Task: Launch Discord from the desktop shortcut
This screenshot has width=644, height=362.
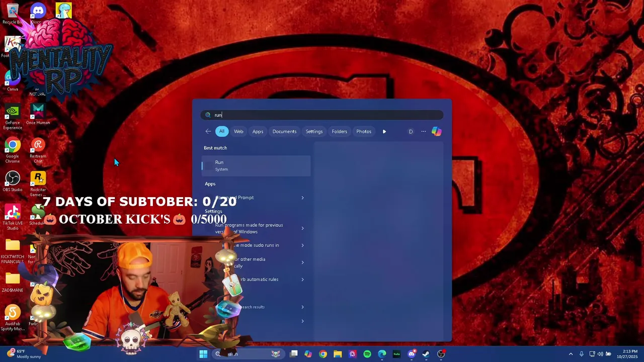Action: [x=38, y=14]
